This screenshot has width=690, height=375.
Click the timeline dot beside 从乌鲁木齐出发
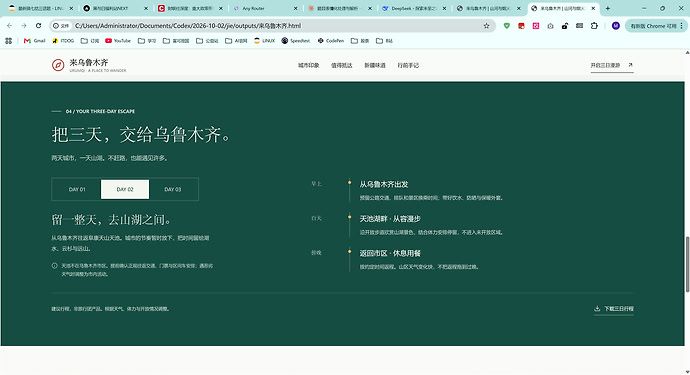pos(349,182)
